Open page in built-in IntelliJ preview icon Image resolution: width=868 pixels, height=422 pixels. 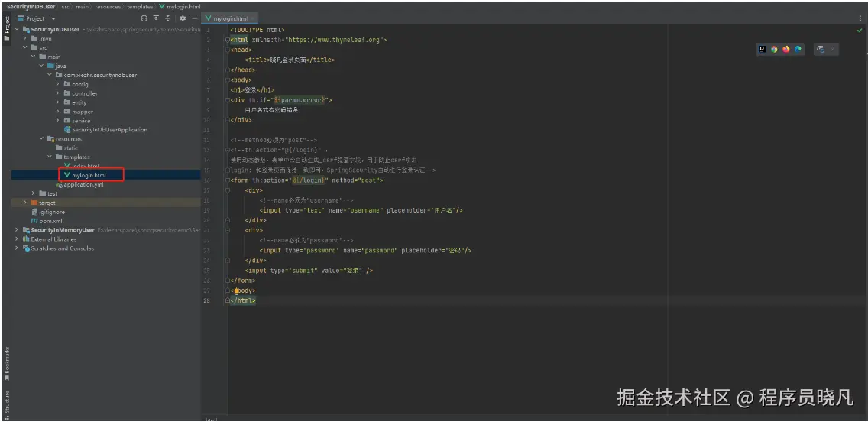(x=763, y=49)
